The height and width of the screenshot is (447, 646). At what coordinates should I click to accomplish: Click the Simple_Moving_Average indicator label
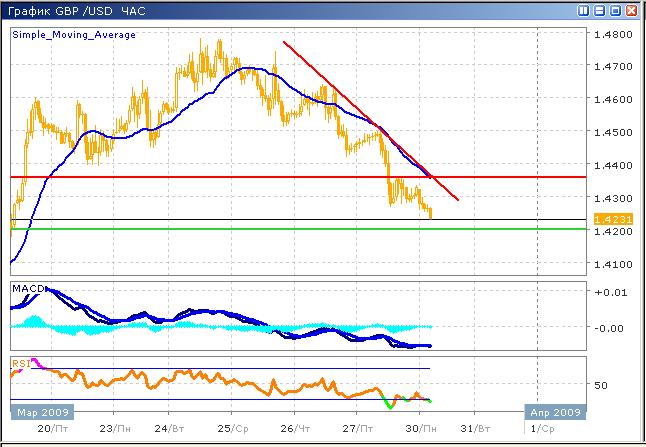pos(74,34)
